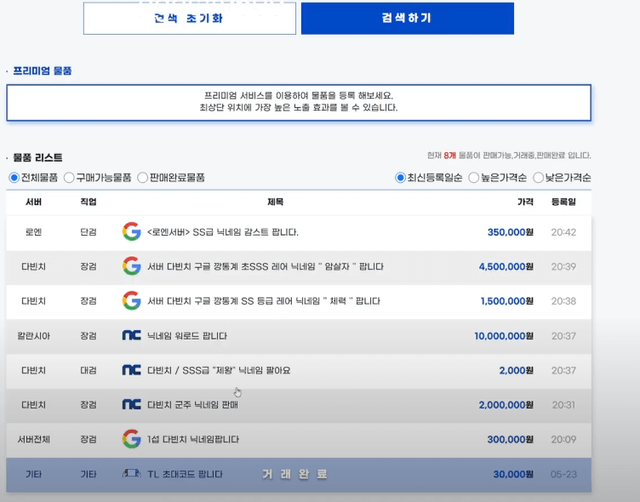Viewport: 640px width, 502px height.
Task: Select the 판매완료물품 filter option
Action: click(143, 177)
